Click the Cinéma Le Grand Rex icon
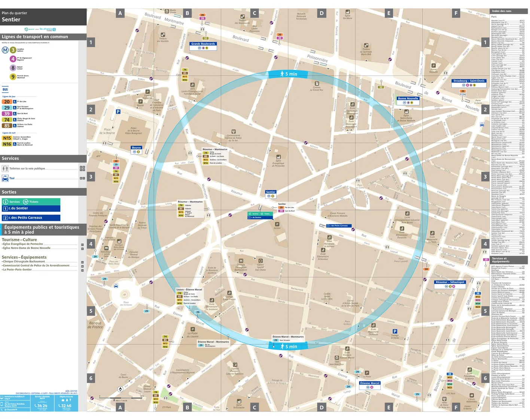Image resolution: width=530 pixels, height=420 pixels. [317, 84]
